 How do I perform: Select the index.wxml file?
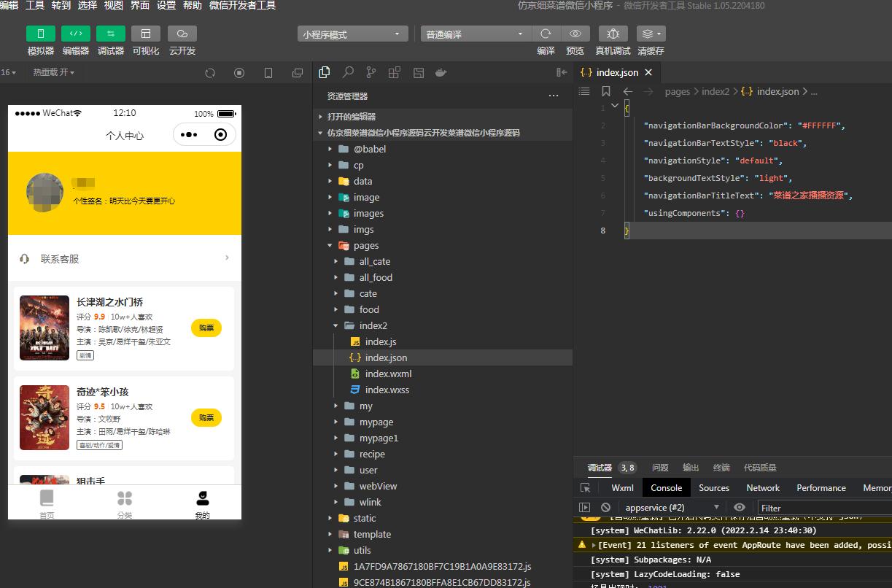pyautogui.click(x=388, y=374)
